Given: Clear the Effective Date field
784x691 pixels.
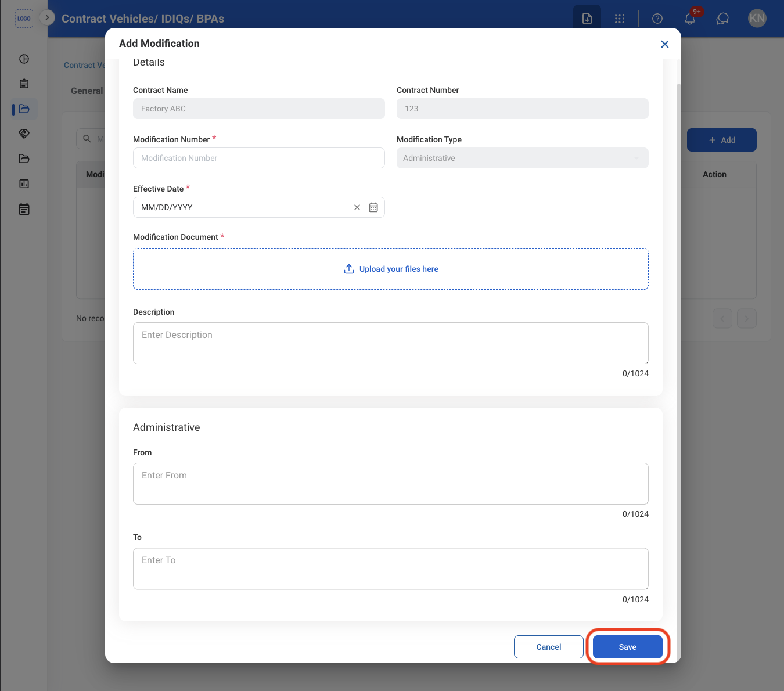Looking at the screenshot, I should click(357, 207).
